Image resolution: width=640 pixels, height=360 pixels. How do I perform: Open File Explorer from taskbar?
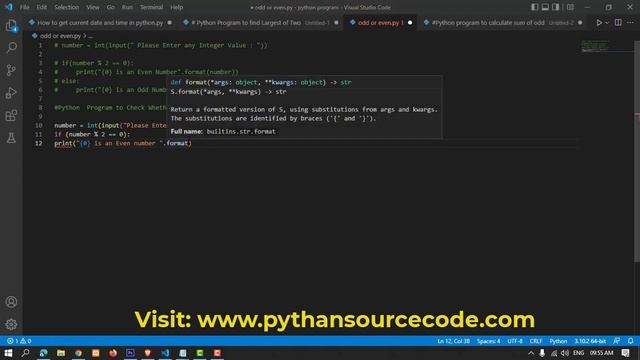point(61,353)
